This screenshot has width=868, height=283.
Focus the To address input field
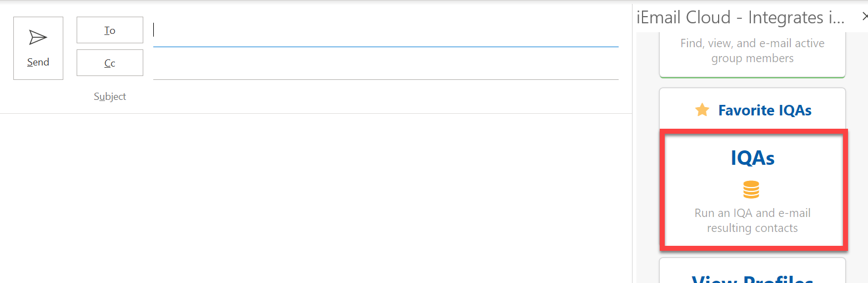pyautogui.click(x=385, y=31)
